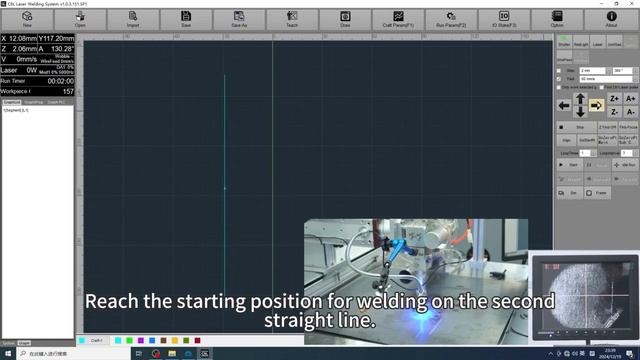Open File Explorer from the taskbar
Viewport: 640px width, 360px height.
[x=172, y=353]
